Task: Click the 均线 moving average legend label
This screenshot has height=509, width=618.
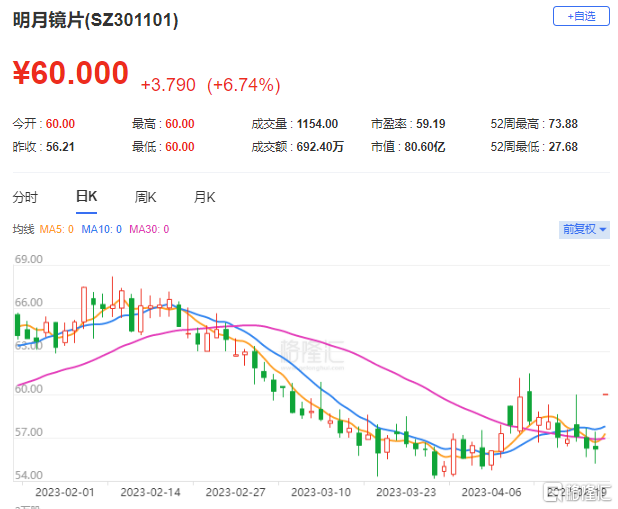Action: pos(24,229)
